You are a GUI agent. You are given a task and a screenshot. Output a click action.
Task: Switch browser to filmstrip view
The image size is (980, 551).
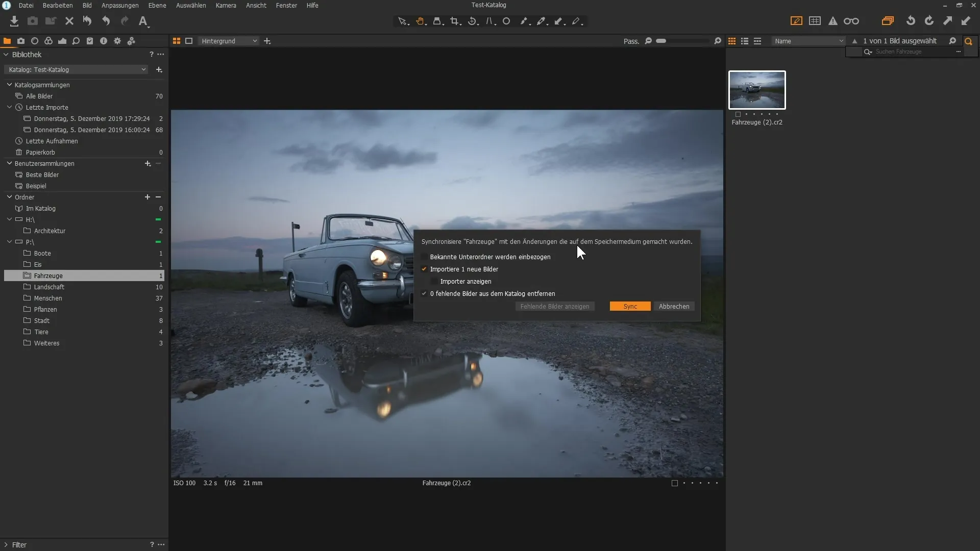(757, 41)
